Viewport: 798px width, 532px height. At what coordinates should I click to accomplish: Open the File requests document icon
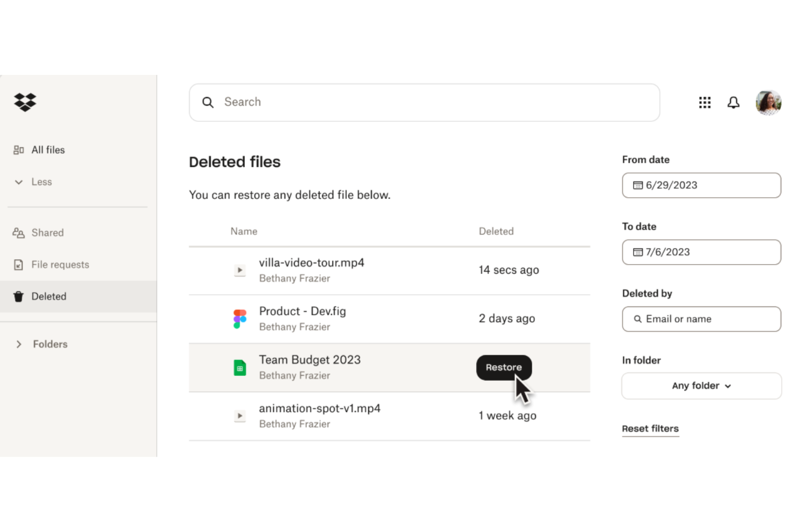coord(19,264)
